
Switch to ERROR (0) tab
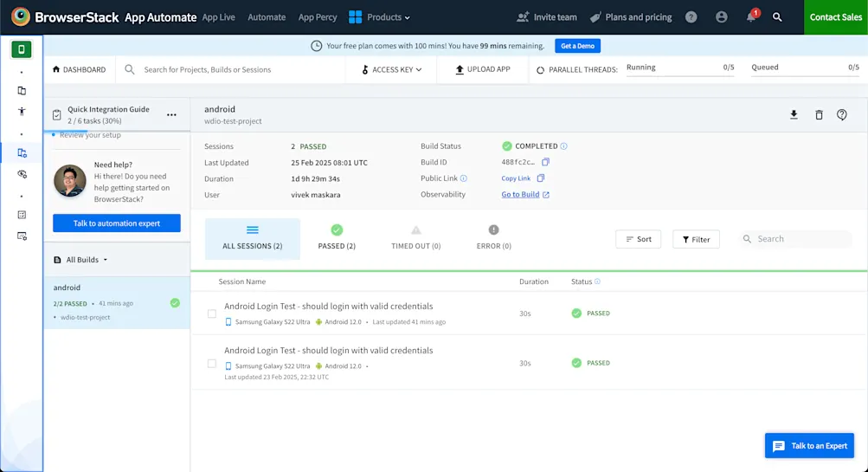click(494, 239)
